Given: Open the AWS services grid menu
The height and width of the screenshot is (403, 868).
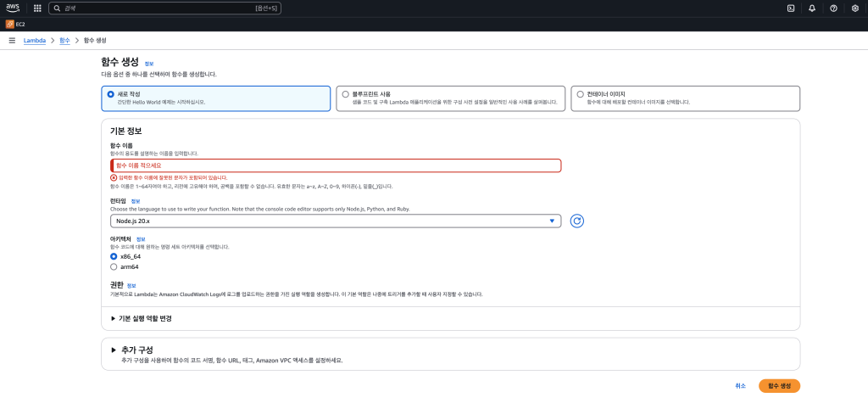Looking at the screenshot, I should pyautogui.click(x=37, y=8).
